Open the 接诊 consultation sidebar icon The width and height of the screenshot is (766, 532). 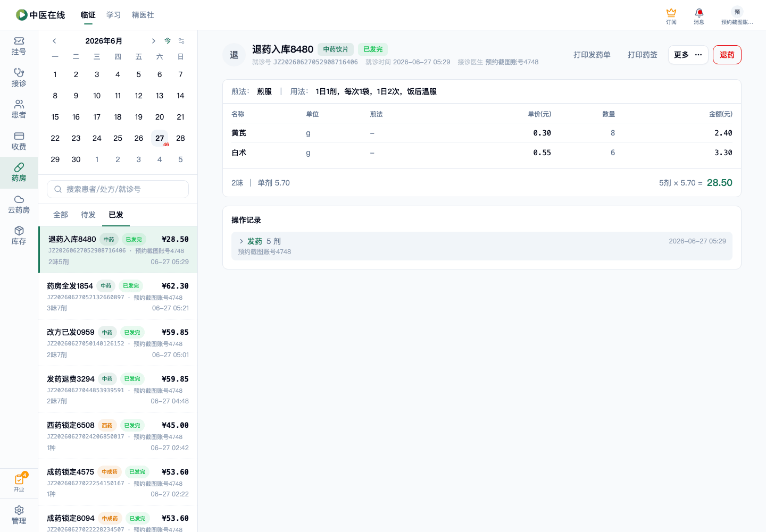(19, 78)
